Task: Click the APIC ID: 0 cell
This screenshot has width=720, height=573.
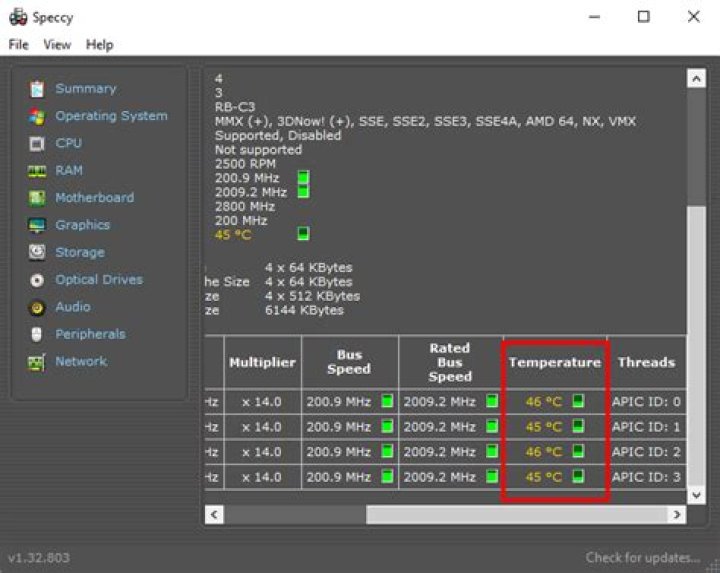Action: (x=647, y=402)
